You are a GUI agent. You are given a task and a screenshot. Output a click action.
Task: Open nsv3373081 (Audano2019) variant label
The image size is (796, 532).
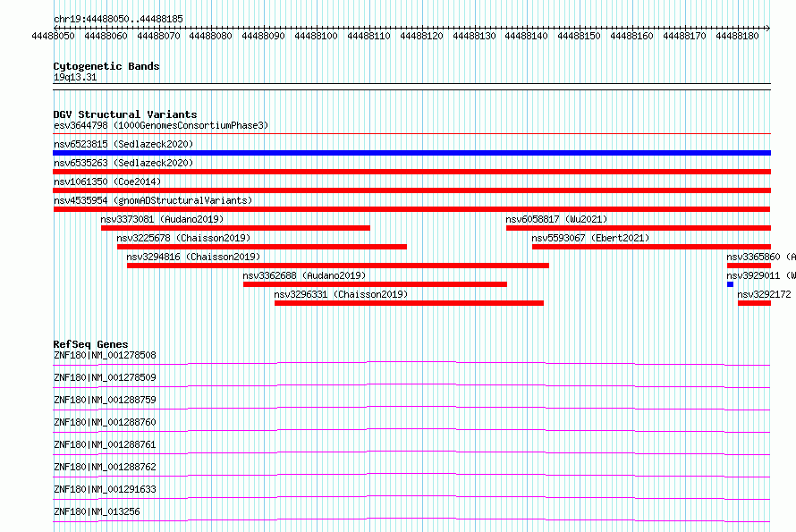[x=162, y=219]
